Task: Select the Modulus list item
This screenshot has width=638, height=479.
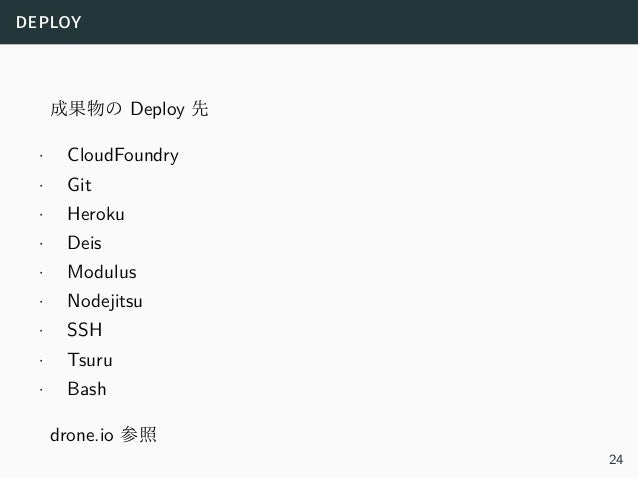Action: click(x=102, y=272)
